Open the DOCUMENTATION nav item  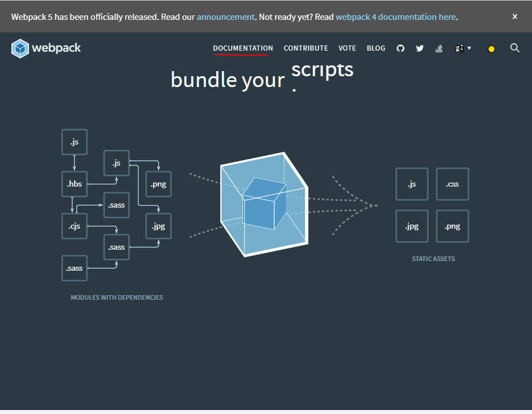coord(243,48)
